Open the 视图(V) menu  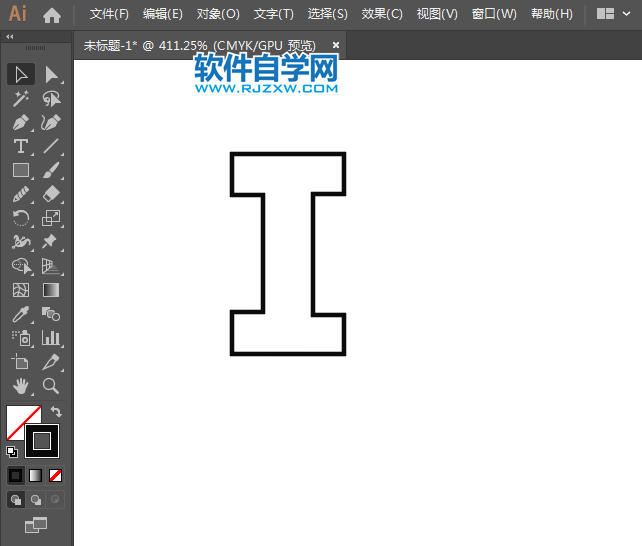[437, 14]
